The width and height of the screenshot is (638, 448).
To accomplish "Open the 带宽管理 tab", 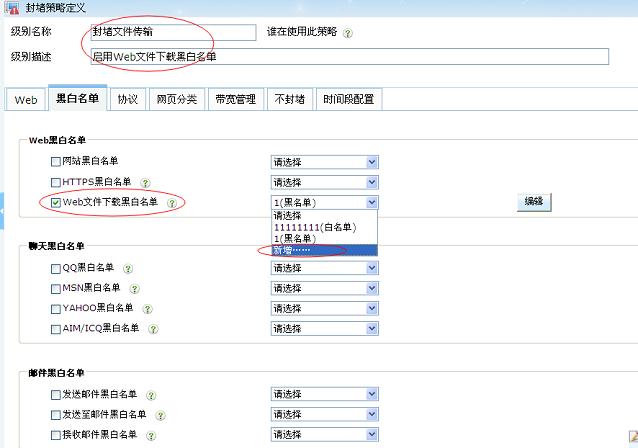I will (x=235, y=99).
